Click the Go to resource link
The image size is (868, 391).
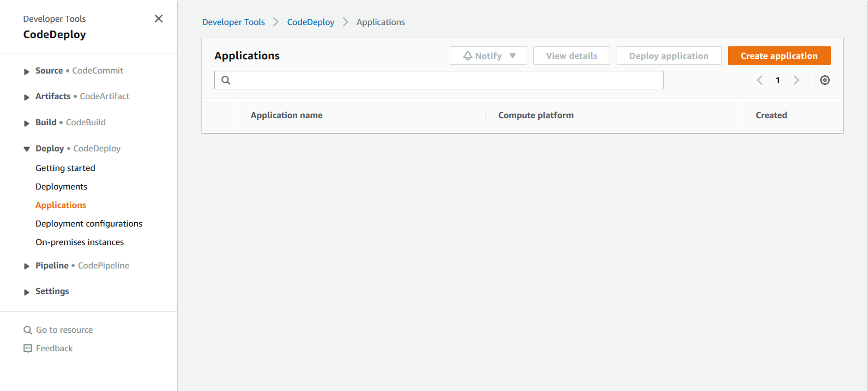click(64, 330)
